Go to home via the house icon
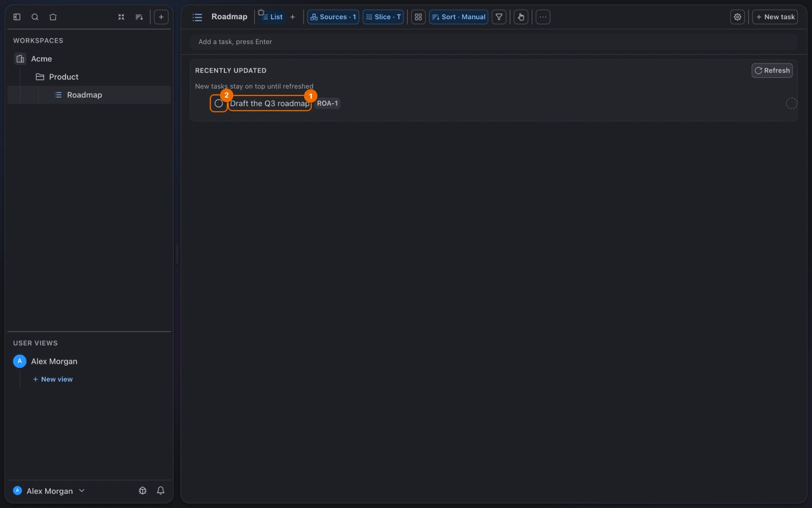The height and width of the screenshot is (508, 812). [x=53, y=17]
